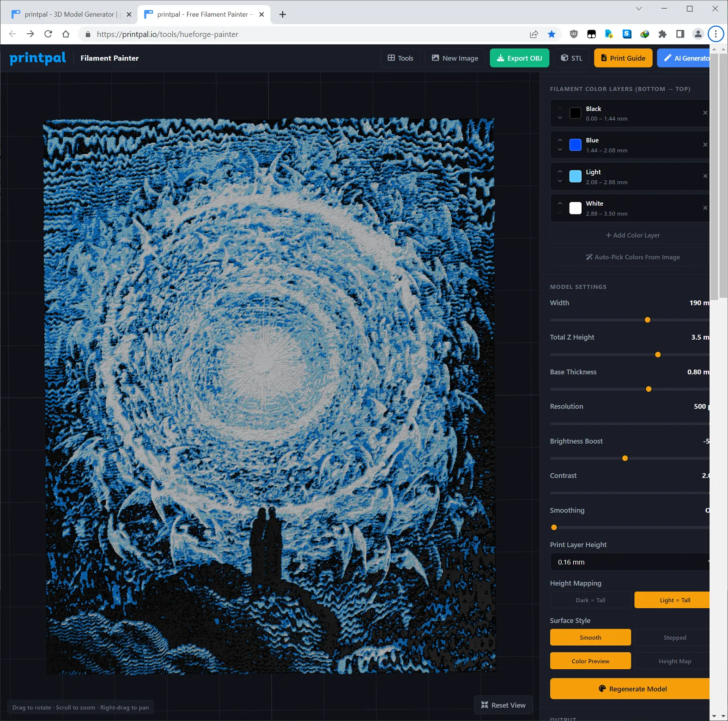Click the Regenerate Model button
The image size is (728, 721).
tap(630, 689)
